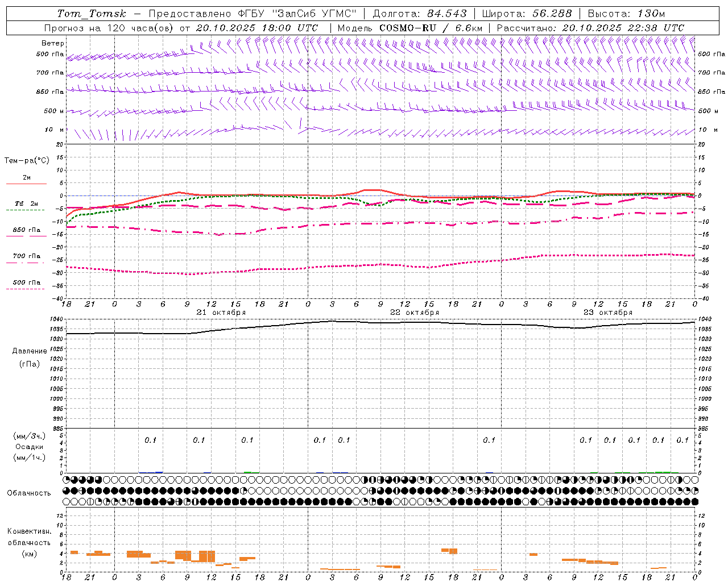Click the '(мм/1ч.)' precipitation unit label

30,458
